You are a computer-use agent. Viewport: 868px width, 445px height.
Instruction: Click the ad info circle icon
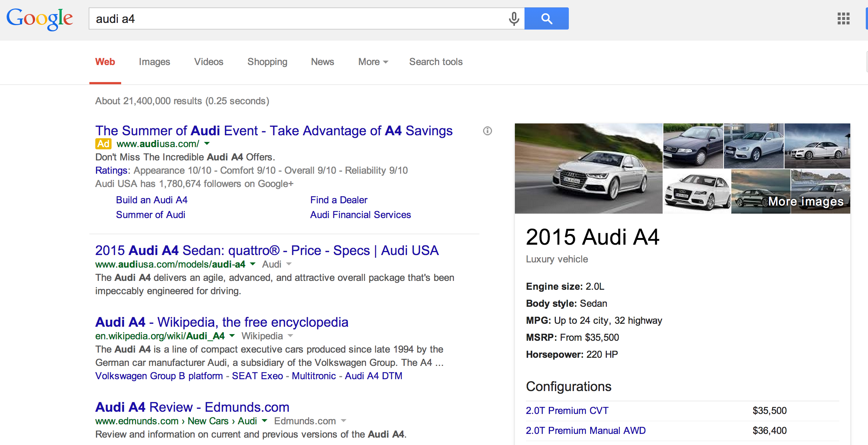[x=488, y=131]
